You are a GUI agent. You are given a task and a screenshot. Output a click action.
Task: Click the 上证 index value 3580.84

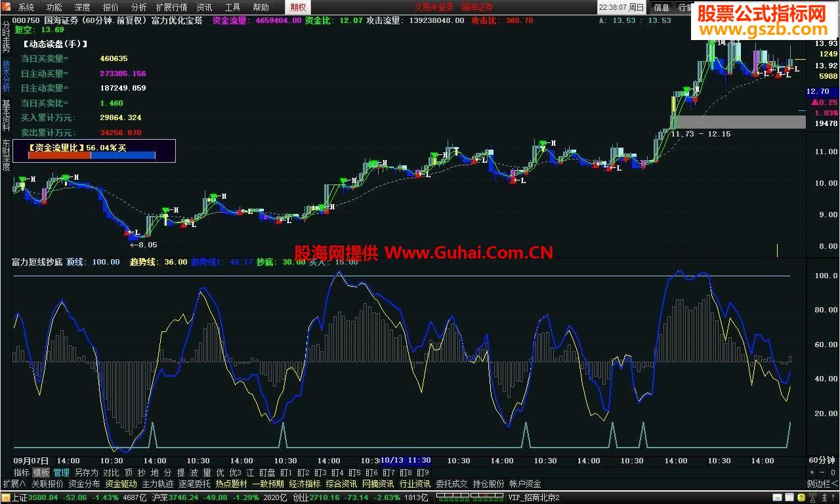[42, 498]
